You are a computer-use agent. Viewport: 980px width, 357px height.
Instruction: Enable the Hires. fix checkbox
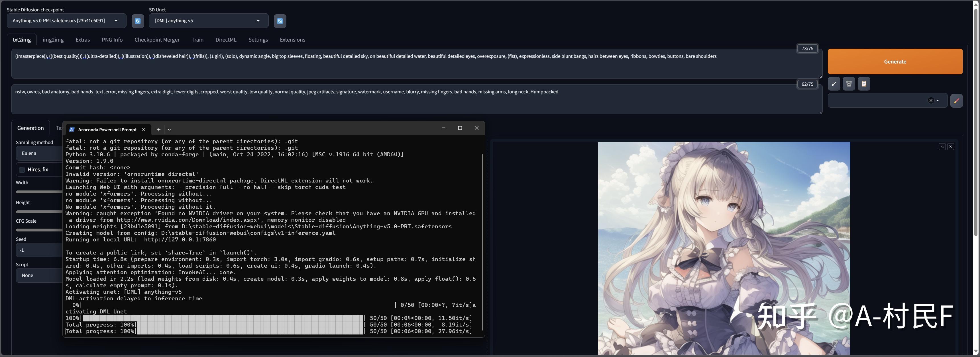(22, 170)
